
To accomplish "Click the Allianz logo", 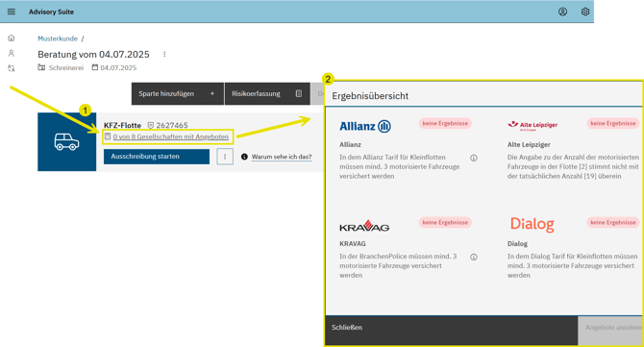I will (365, 126).
